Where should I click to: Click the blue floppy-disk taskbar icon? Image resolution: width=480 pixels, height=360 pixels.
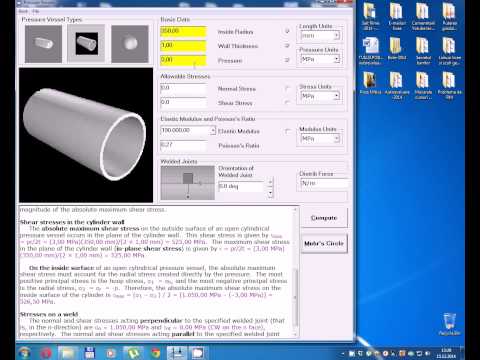[x=89, y=353]
